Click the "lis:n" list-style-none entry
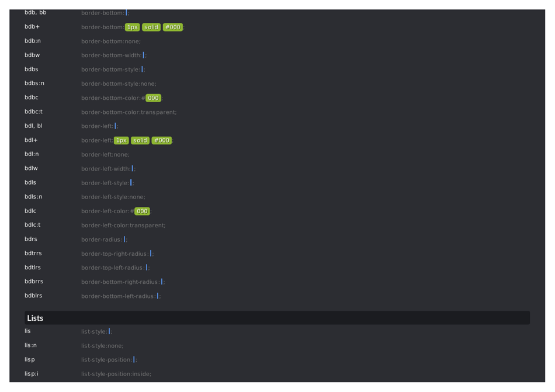 (x=29, y=345)
